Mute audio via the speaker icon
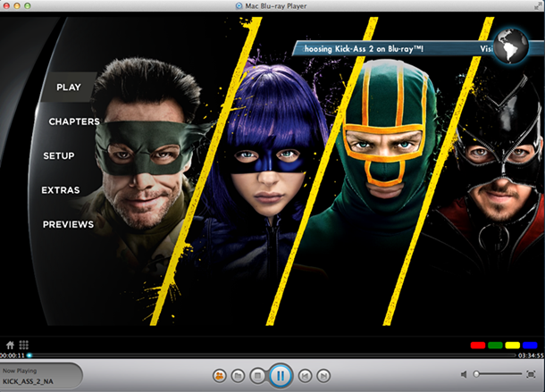Screen dimensions: 545x392 (x=464, y=374)
